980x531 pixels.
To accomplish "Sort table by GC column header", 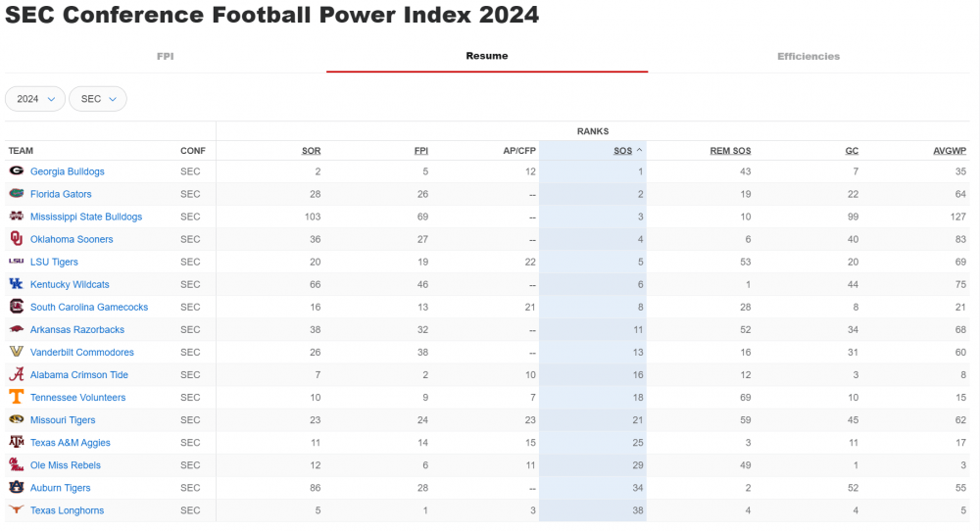I will click(x=852, y=151).
